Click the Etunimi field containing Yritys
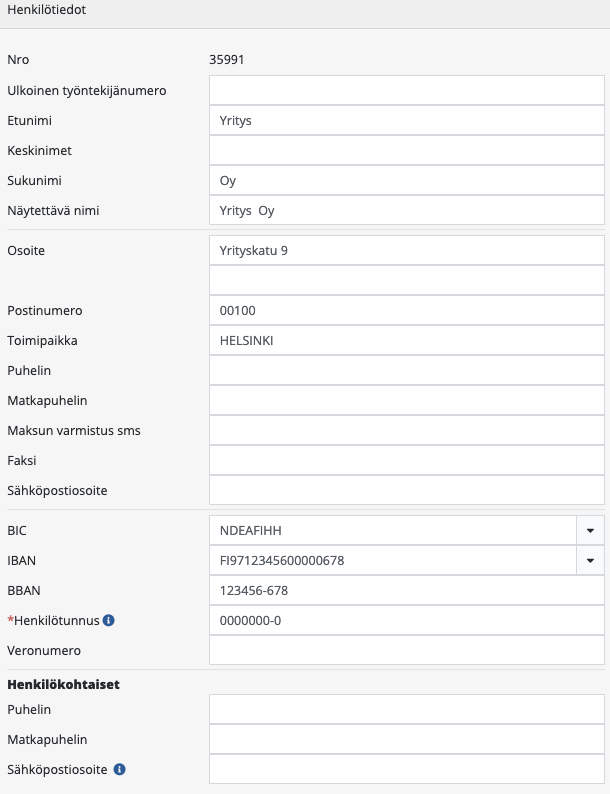This screenshot has height=794, width=610. 407,120
